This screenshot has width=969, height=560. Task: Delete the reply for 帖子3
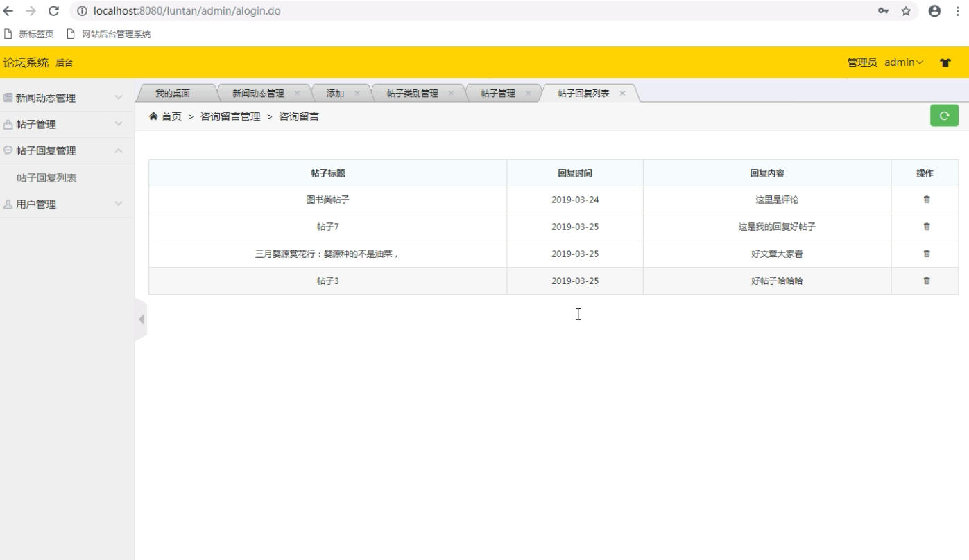pyautogui.click(x=926, y=281)
